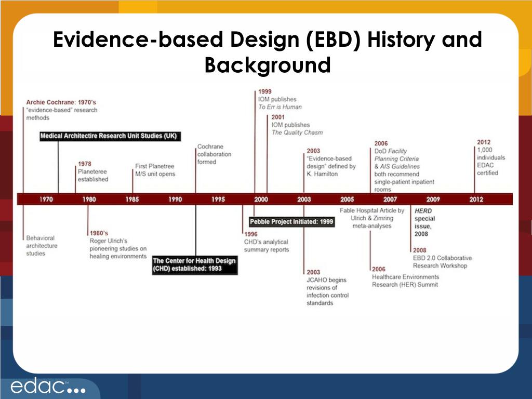532x399 pixels.
Task: Click the 1970 marker on the timeline bar
Action: pos(46,199)
